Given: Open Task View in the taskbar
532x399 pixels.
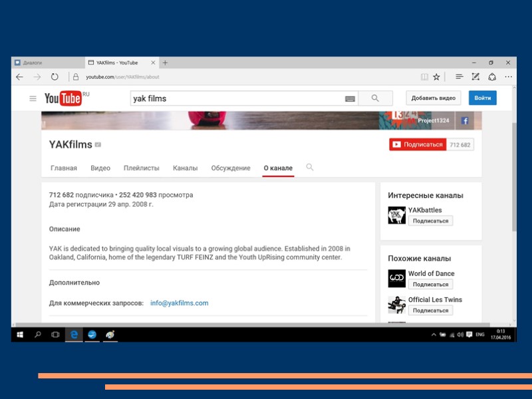Looking at the screenshot, I should [x=55, y=335].
